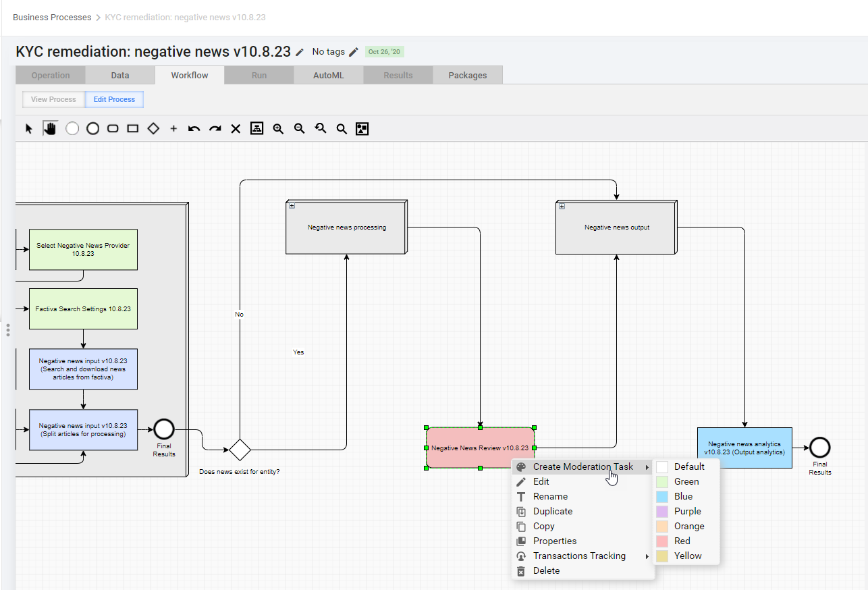Click the No tags label
The image size is (868, 590).
click(x=329, y=52)
